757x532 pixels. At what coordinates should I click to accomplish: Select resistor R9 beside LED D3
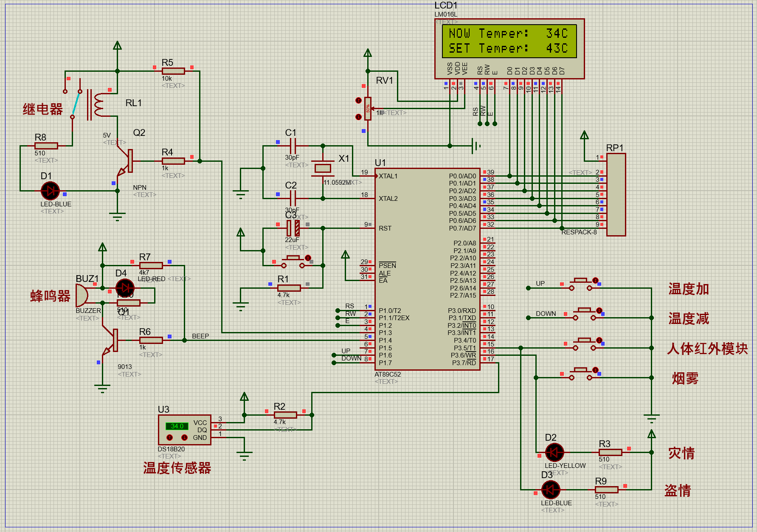tap(606, 490)
